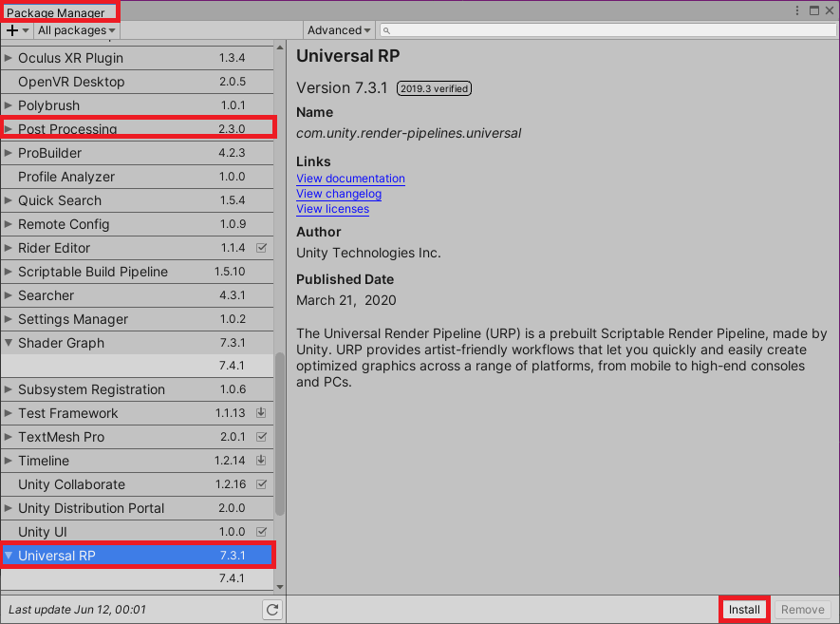Collapse the Shader Graph versions
Viewport: 840px width, 624px height.
point(9,343)
